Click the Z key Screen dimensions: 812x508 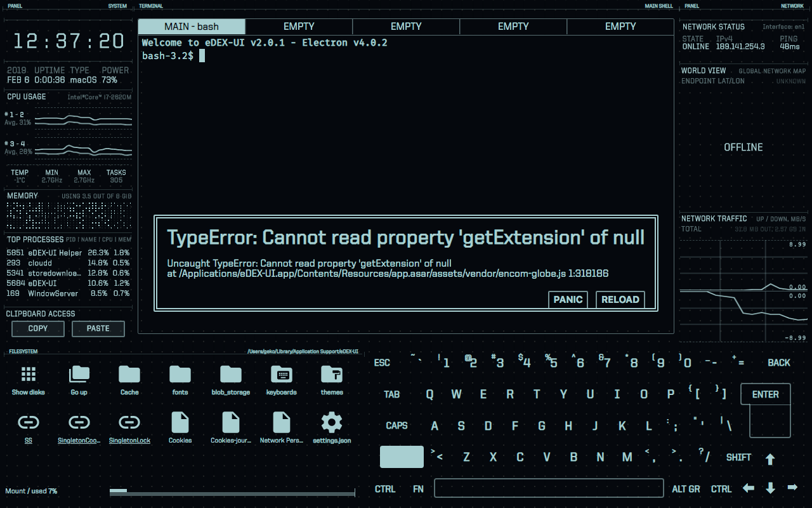466,457
